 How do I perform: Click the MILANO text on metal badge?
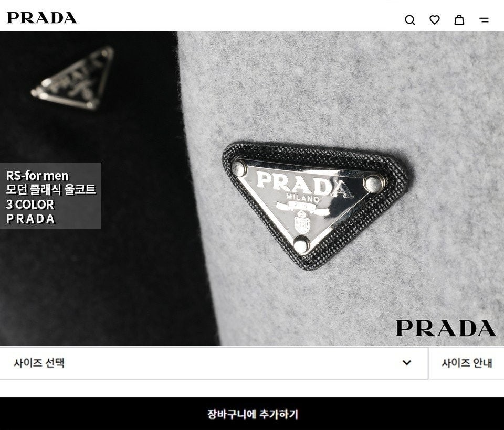click(x=302, y=198)
